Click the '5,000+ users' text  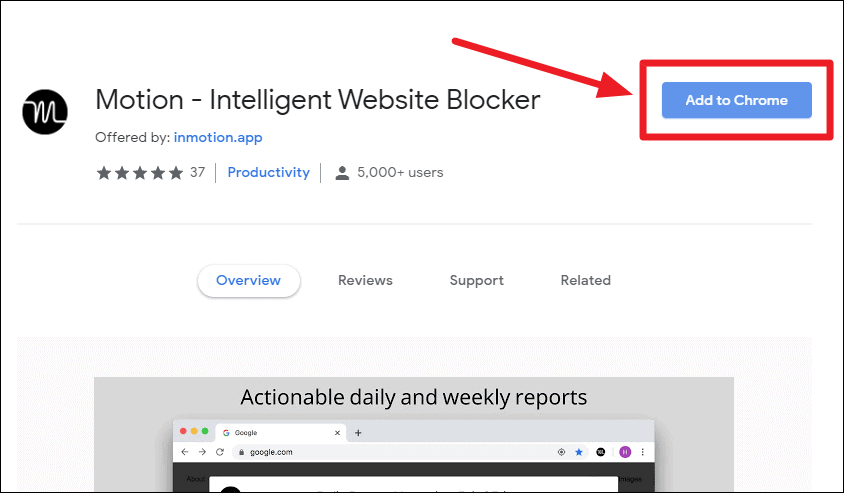tap(400, 172)
